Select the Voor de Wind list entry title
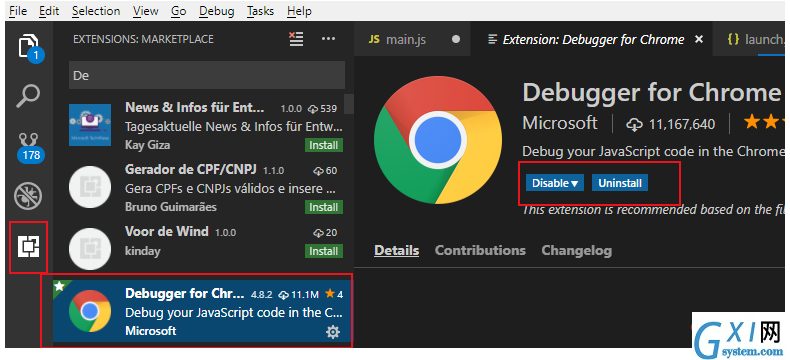Viewport: 790px width, 360px height. (x=166, y=232)
